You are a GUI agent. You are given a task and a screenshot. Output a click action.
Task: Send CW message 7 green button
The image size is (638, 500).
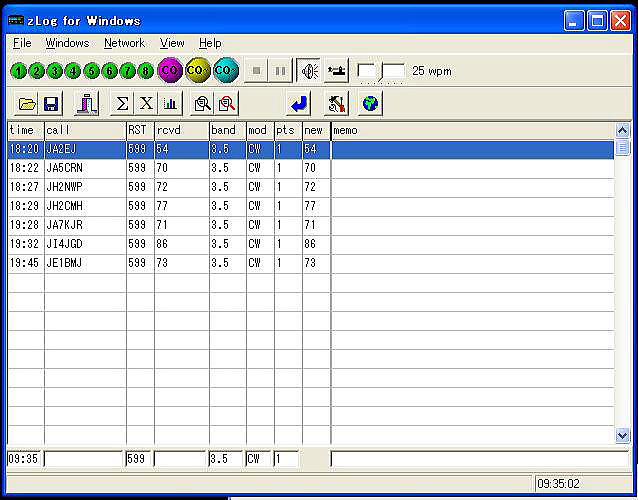(127, 71)
